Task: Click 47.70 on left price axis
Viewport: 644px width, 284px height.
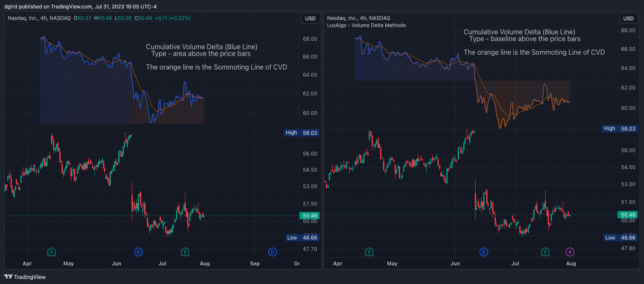Action: [310, 249]
